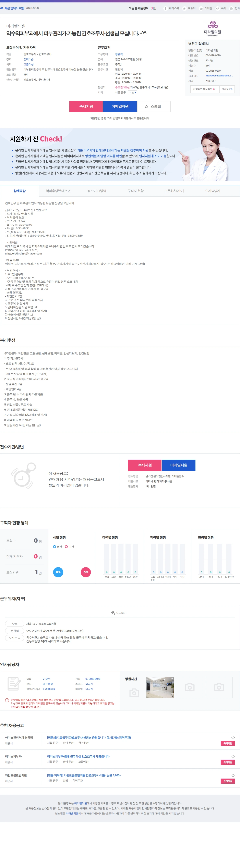Viewport: 240px width, 868px height.
Task: Switch to the 구직자 현황 tab
Action: tap(135, 191)
